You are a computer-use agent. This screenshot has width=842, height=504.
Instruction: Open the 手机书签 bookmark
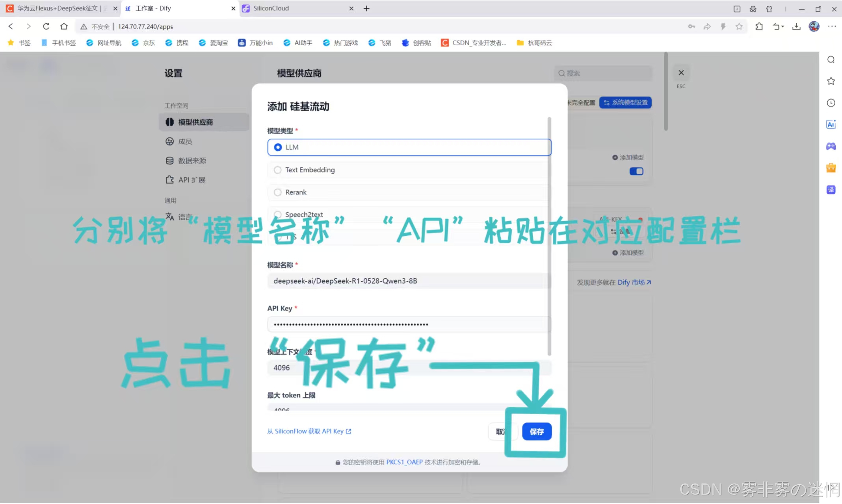pos(59,43)
